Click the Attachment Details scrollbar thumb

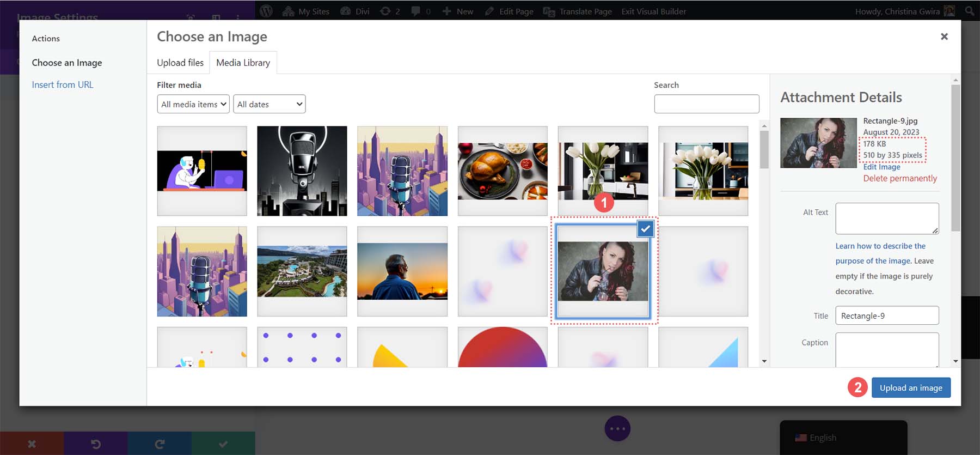click(x=955, y=158)
